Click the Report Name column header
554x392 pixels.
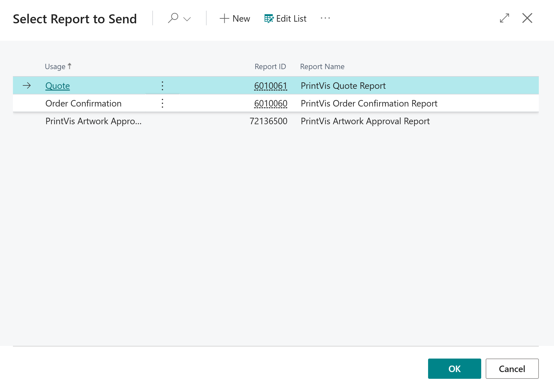coord(322,66)
